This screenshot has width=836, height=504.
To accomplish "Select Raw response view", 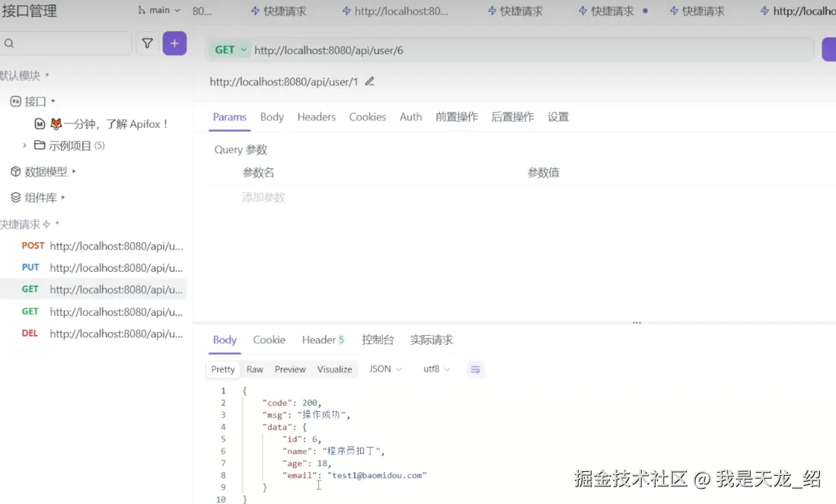I will point(255,369).
